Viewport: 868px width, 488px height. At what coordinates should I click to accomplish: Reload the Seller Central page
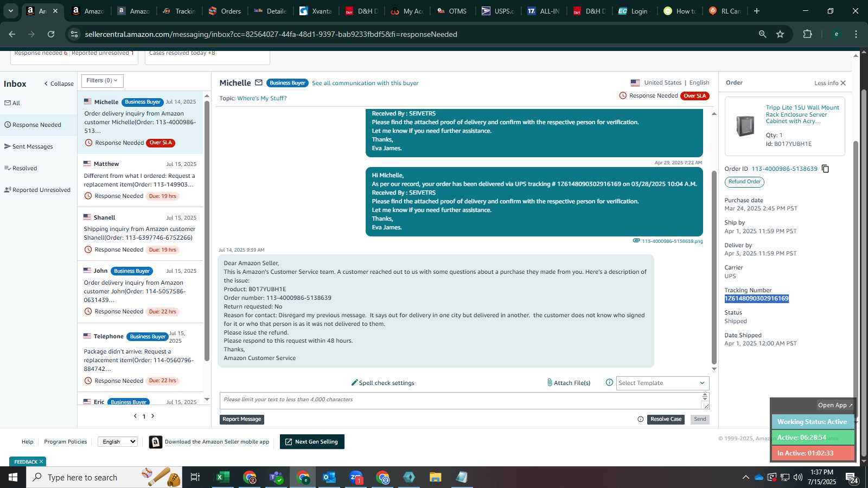click(x=51, y=34)
